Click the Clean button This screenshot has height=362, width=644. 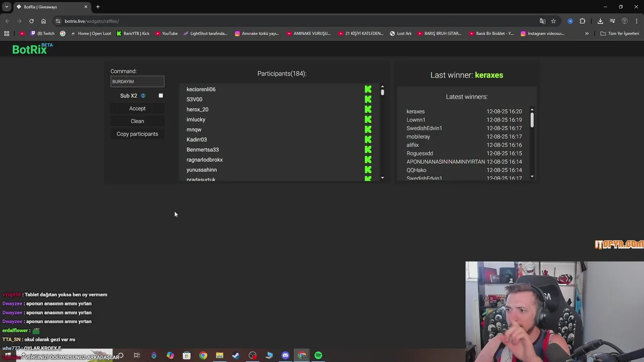coord(137,121)
